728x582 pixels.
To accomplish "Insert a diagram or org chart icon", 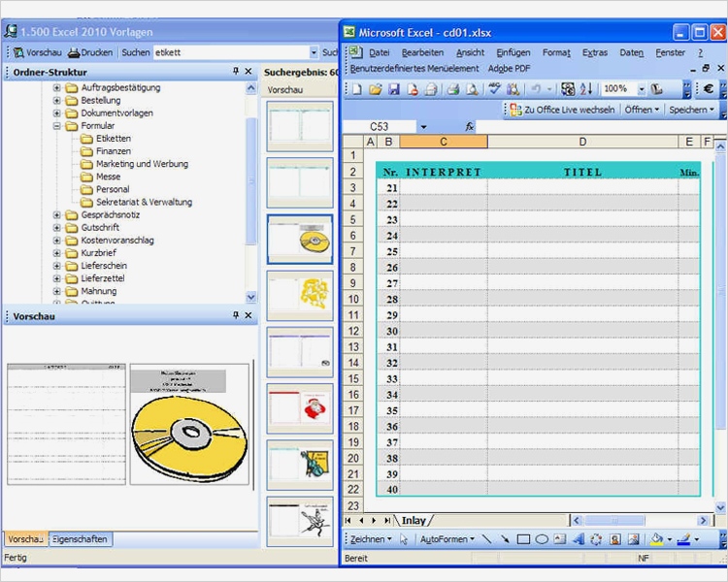I will (x=596, y=539).
